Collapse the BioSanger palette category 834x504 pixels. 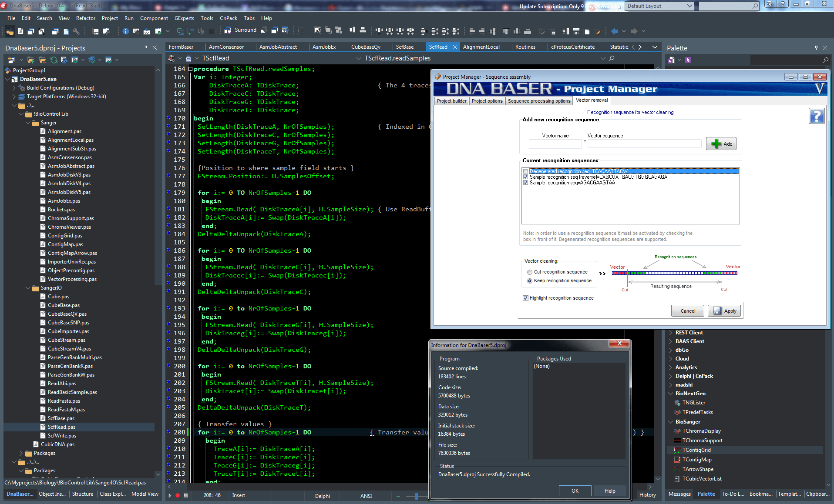(670, 422)
